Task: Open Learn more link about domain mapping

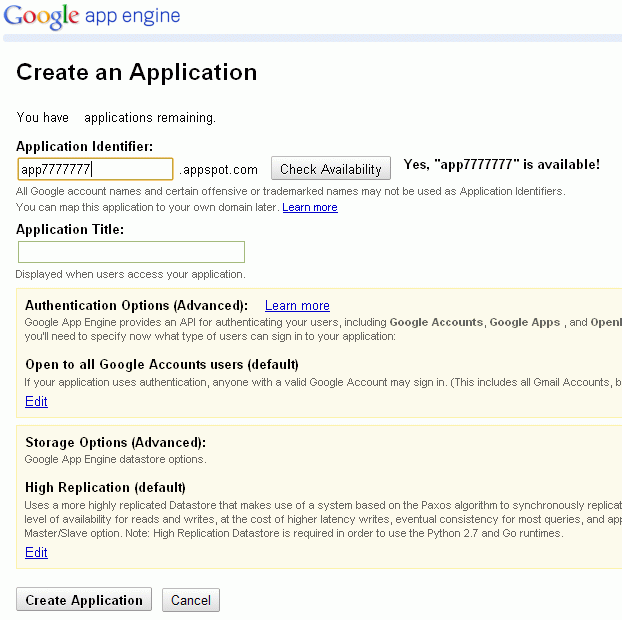Action: (x=310, y=207)
